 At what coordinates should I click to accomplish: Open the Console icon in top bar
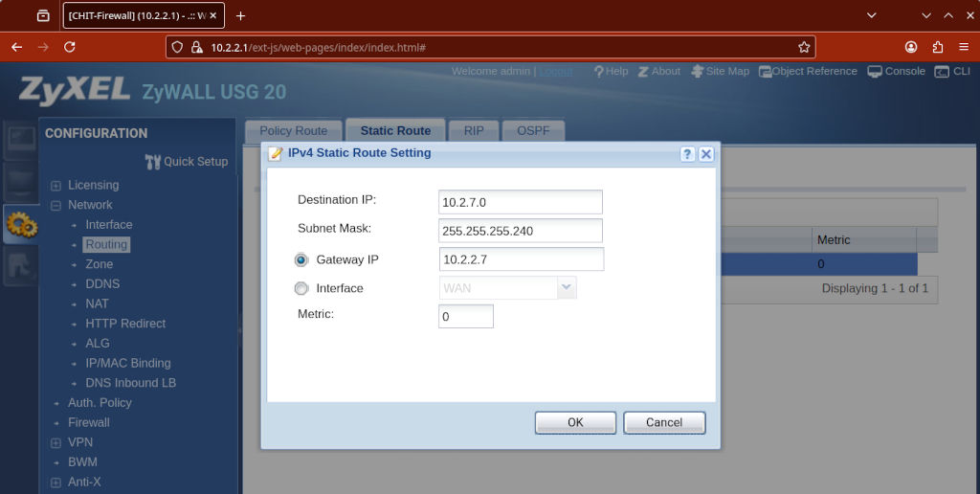tap(875, 72)
